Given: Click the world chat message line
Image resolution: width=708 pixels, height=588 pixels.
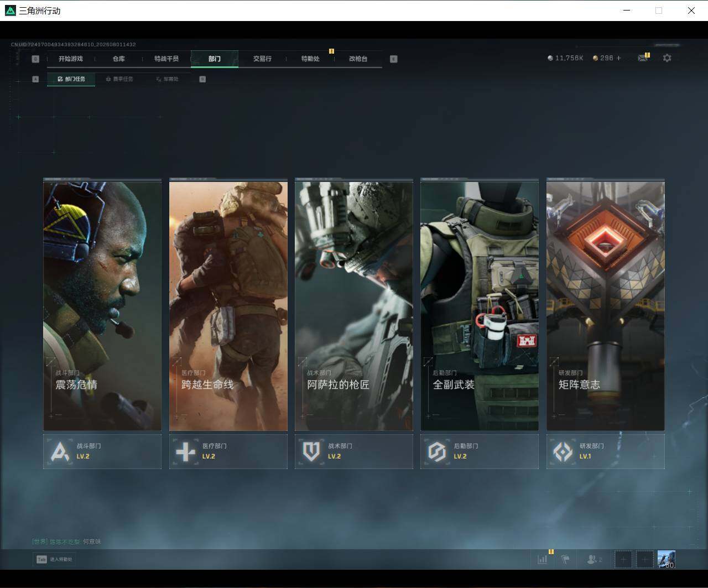Looking at the screenshot, I should (x=67, y=542).
